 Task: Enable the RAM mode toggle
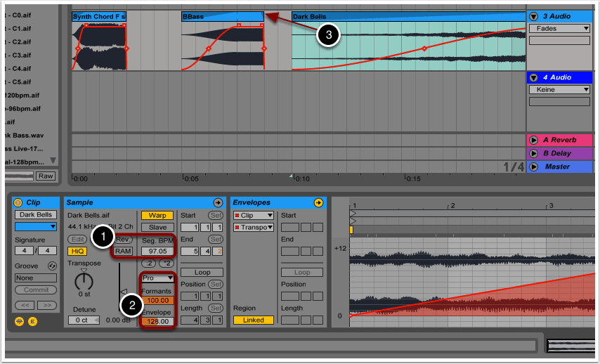124,251
